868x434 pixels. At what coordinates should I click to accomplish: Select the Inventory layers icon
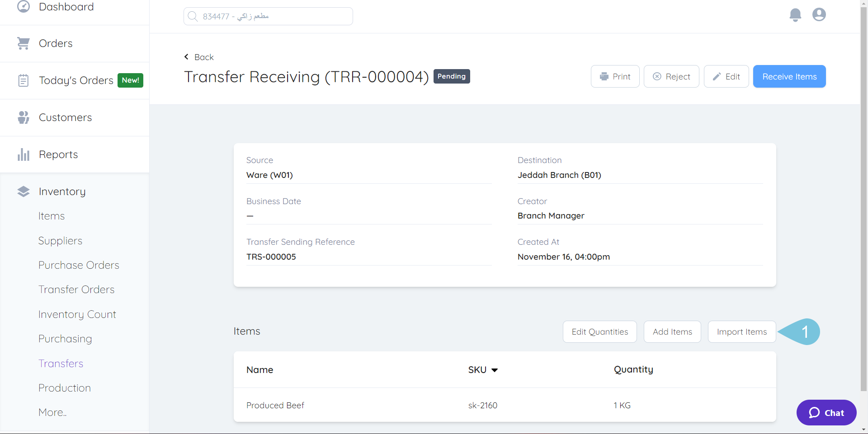pyautogui.click(x=24, y=191)
